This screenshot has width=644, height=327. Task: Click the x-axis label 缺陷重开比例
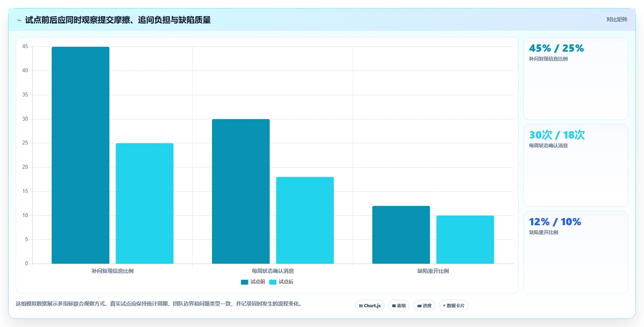[x=433, y=271]
